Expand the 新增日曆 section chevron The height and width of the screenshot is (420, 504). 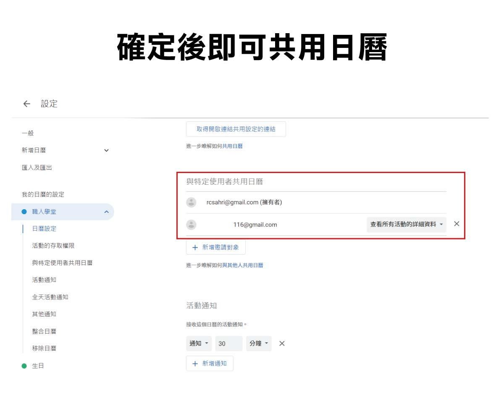[x=107, y=150]
